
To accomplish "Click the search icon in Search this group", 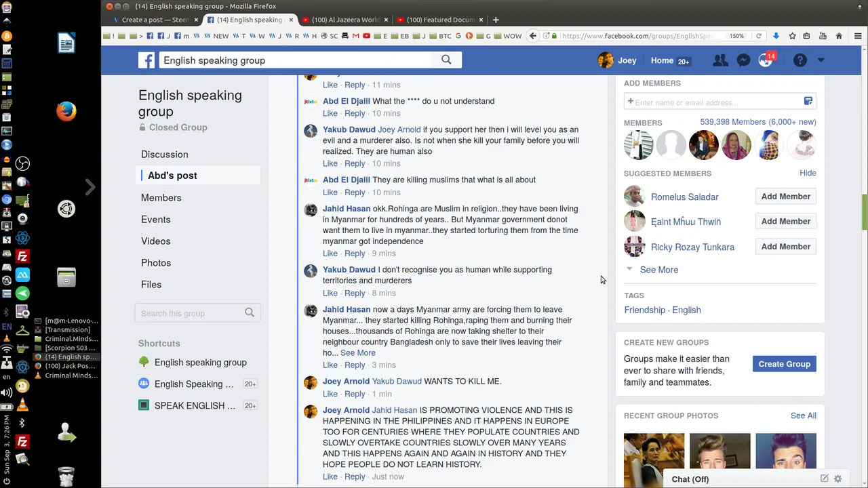I will 250,312.
